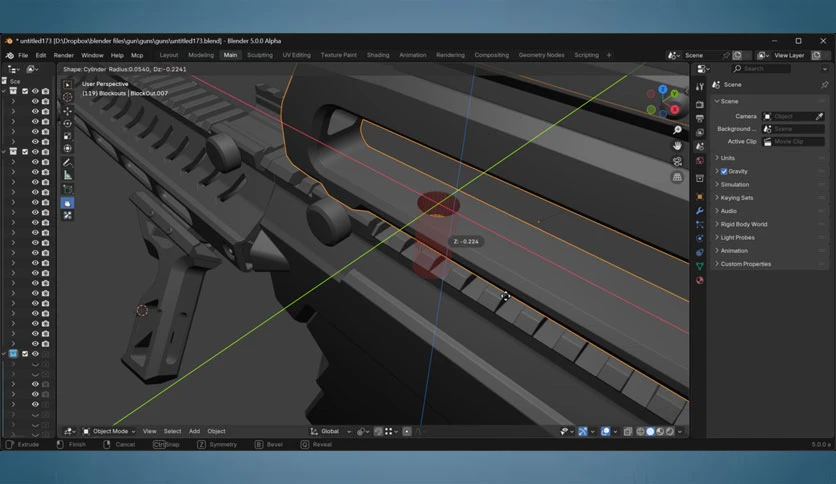Open the Physics properties tab
This screenshot has width=836, height=484.
(700, 238)
